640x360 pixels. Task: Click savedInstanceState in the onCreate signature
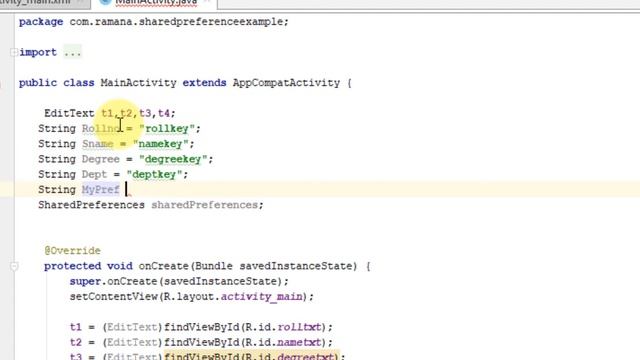pos(296,266)
